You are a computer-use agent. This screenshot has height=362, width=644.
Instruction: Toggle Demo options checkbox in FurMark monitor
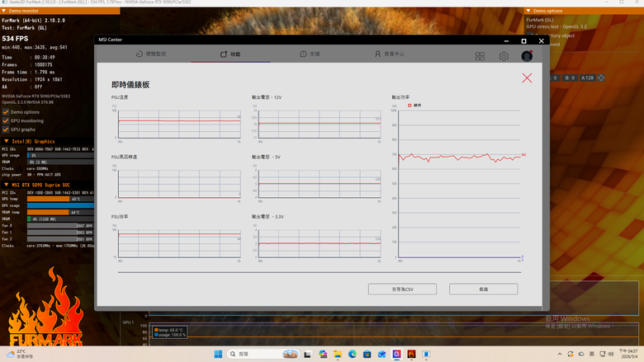(x=6, y=112)
